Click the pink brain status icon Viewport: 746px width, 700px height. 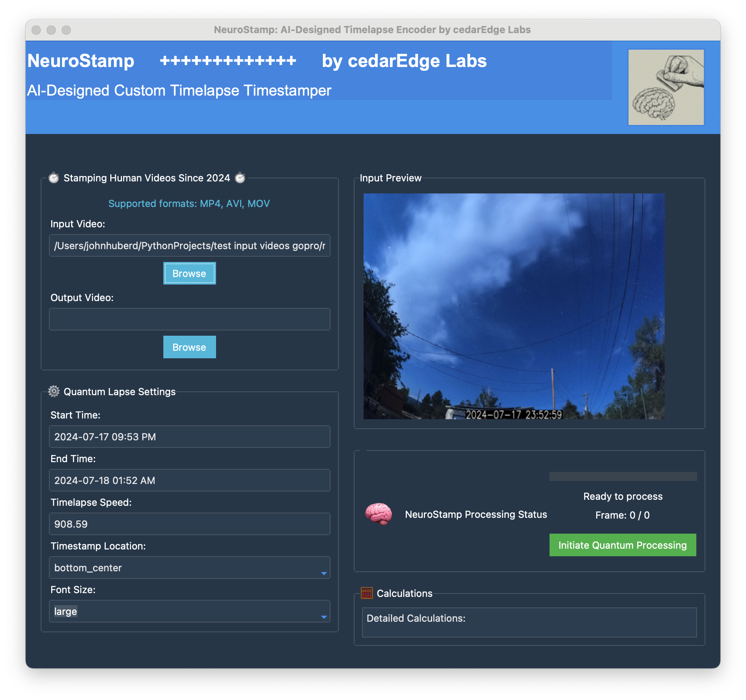click(378, 514)
